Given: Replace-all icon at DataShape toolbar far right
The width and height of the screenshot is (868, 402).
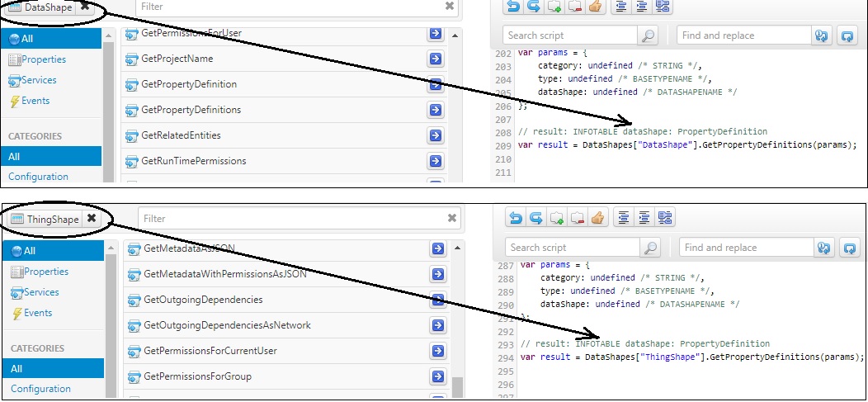Looking at the screenshot, I should [847, 35].
